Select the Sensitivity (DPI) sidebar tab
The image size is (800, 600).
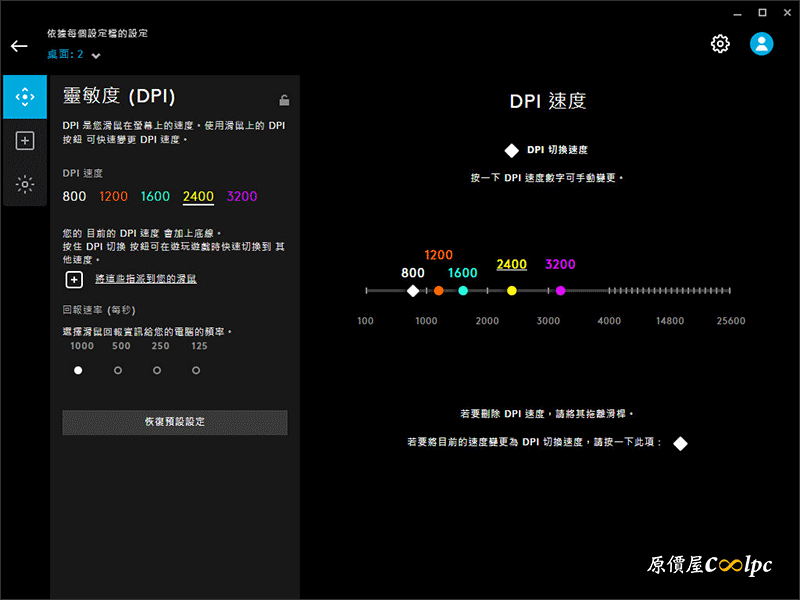25,97
